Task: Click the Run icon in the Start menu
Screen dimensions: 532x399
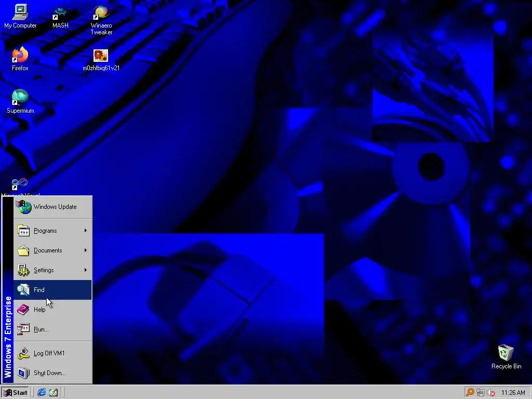Action: [23, 329]
